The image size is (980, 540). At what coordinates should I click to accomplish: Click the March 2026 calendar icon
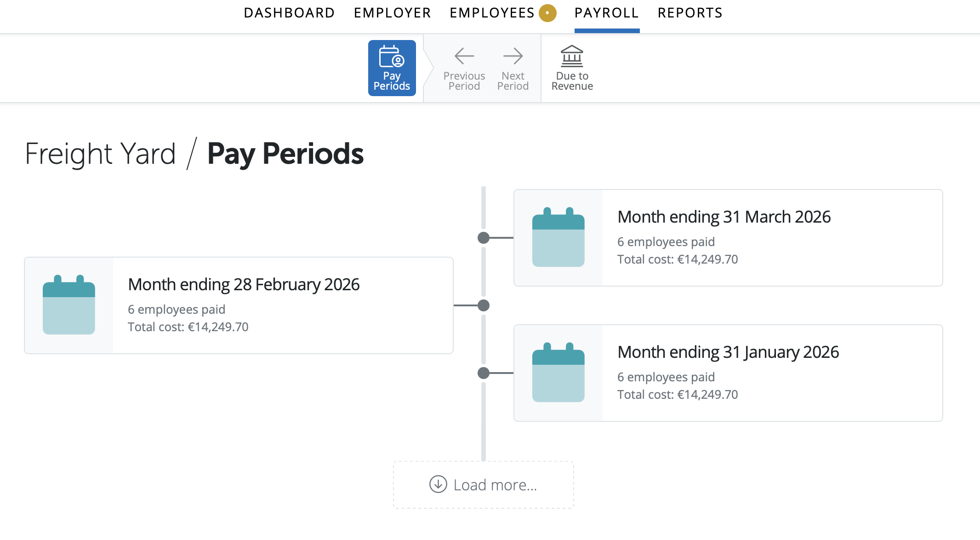tap(558, 237)
